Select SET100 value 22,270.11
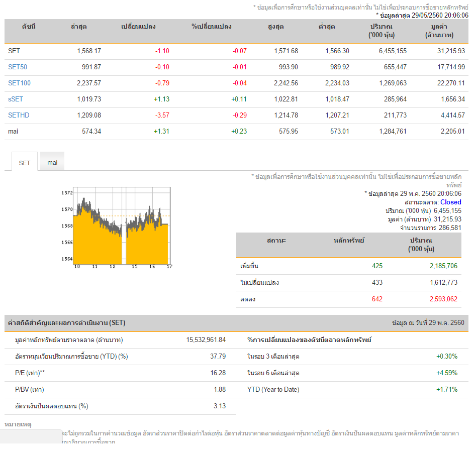This screenshot has width=476, height=452. (451, 83)
